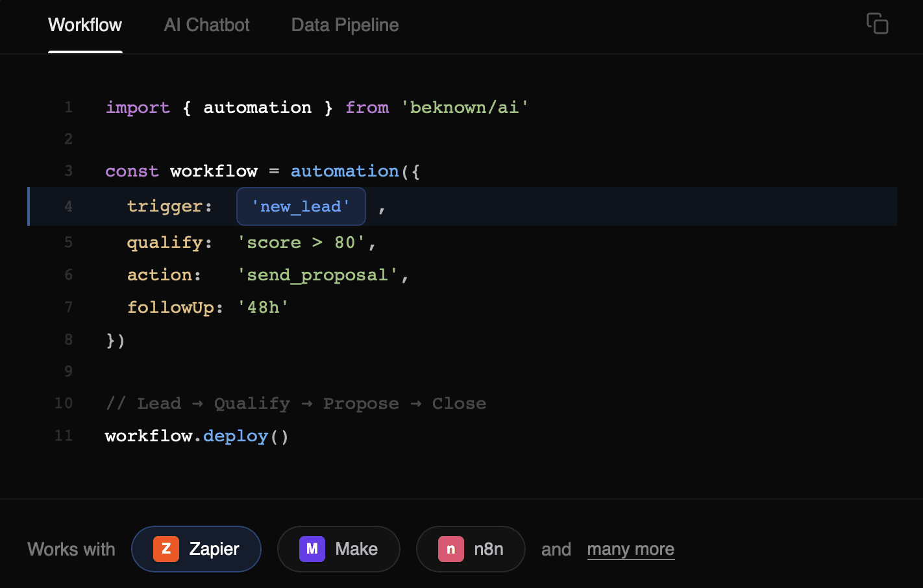Click the 'from' keyword on line 1
Image resolution: width=923 pixels, height=588 pixels.
[x=367, y=108]
